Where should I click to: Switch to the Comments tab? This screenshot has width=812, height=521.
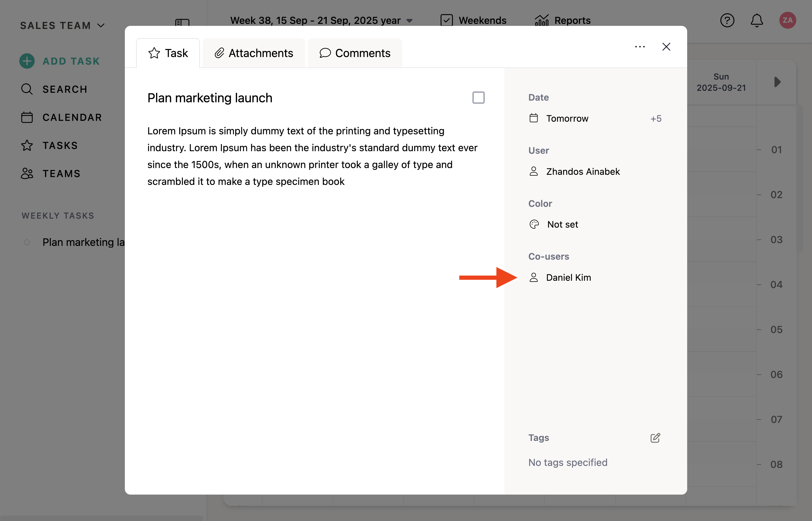pos(355,53)
